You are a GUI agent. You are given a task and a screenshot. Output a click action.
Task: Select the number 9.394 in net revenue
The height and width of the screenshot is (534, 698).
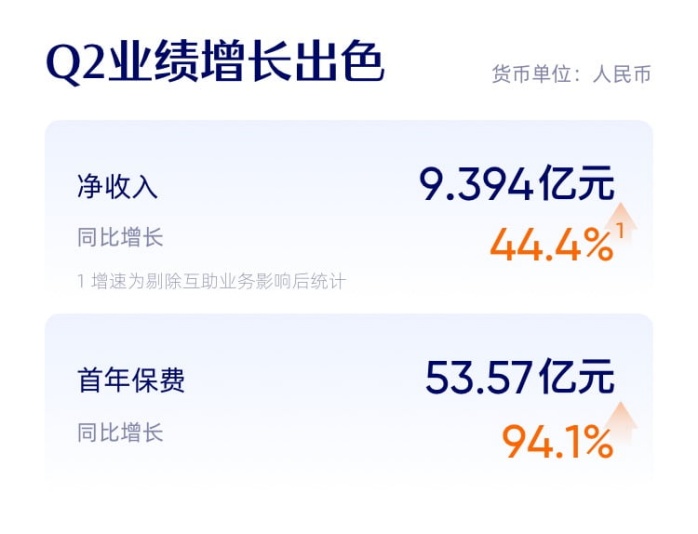click(x=475, y=185)
